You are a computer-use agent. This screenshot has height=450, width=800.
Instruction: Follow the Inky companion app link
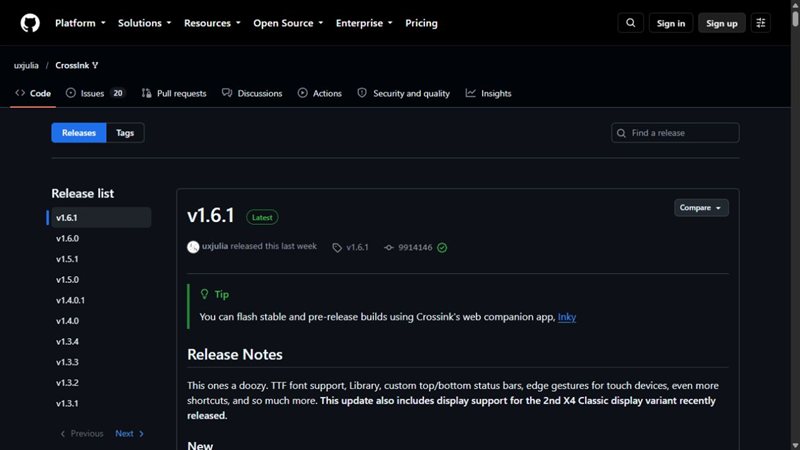[x=566, y=317]
